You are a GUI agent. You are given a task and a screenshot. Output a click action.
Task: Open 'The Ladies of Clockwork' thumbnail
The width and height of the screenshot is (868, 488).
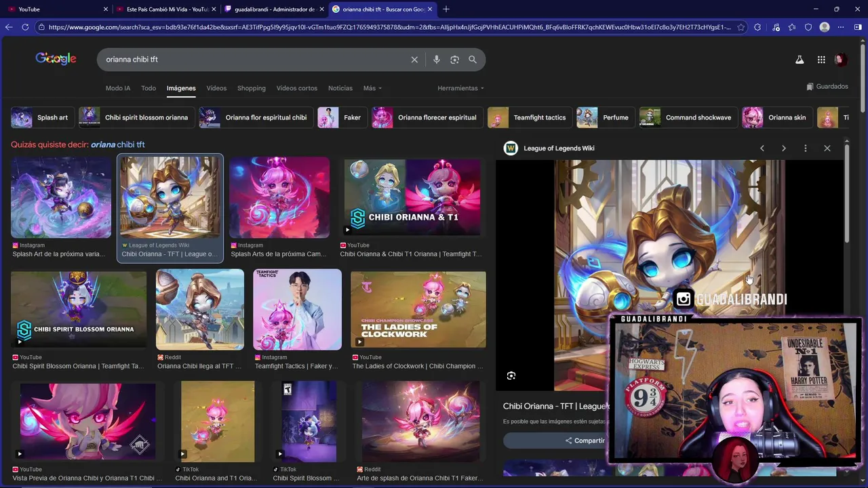[418, 309]
